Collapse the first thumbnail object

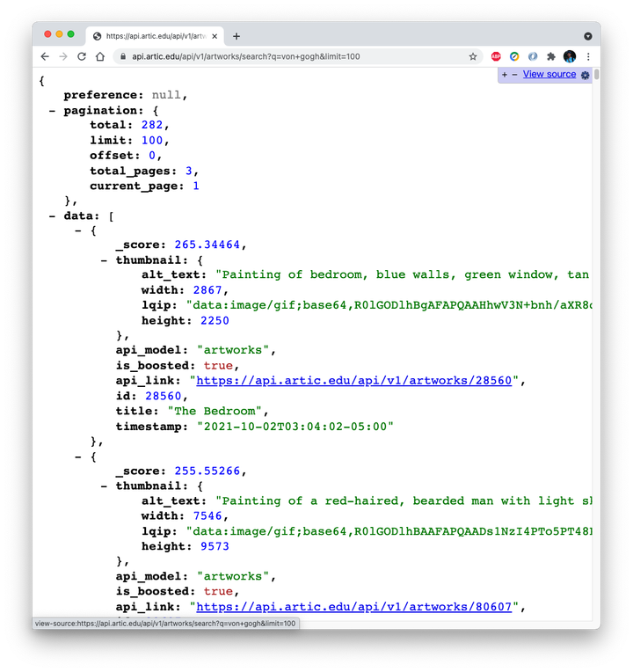[104, 260]
